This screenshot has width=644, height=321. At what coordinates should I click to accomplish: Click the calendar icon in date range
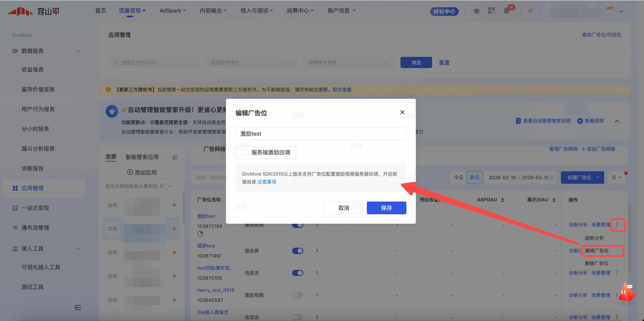551,177
